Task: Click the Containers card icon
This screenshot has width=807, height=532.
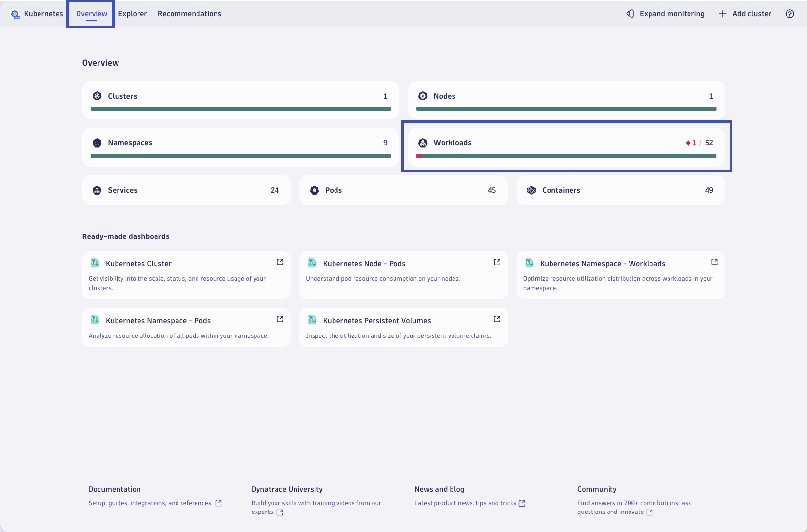Action: [531, 190]
